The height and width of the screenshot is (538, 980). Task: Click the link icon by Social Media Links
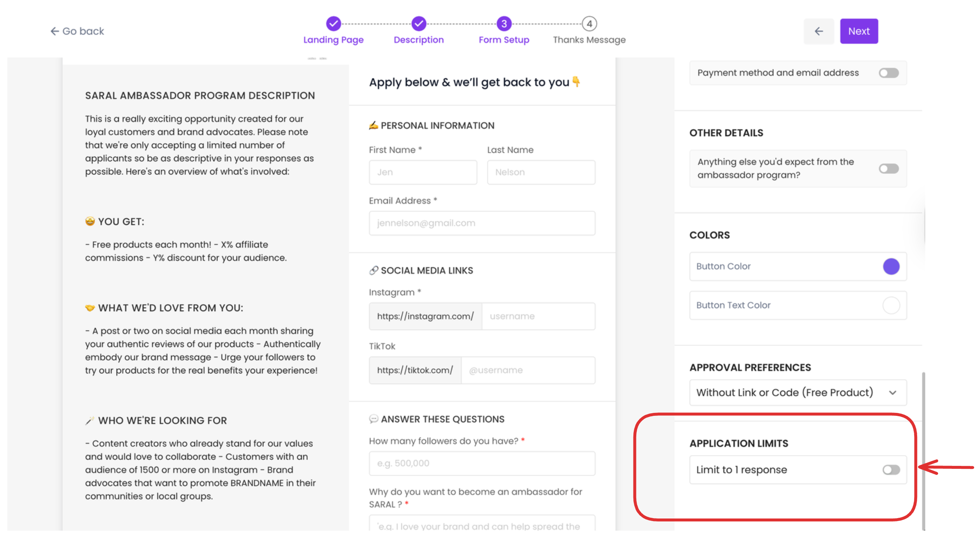[x=373, y=270]
